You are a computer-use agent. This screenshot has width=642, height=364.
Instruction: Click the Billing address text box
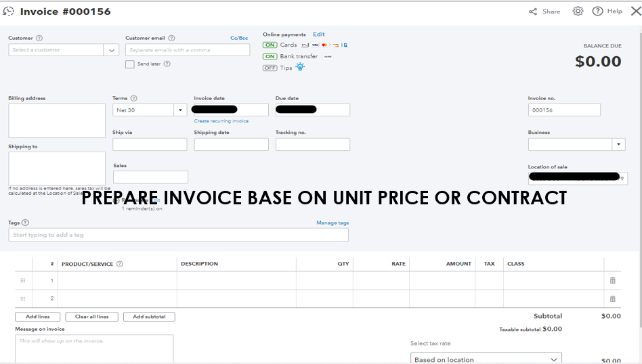[57, 120]
